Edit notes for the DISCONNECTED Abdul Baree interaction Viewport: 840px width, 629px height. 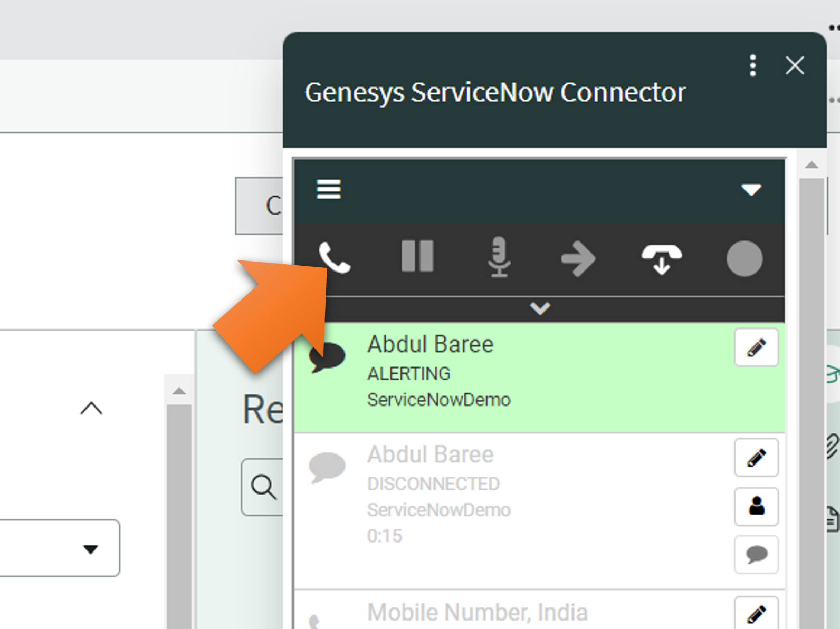pyautogui.click(x=756, y=457)
